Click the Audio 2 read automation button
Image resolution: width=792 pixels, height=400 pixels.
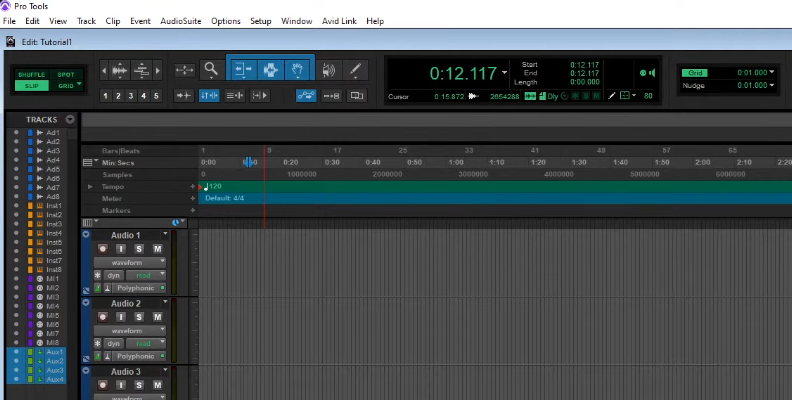(x=144, y=343)
